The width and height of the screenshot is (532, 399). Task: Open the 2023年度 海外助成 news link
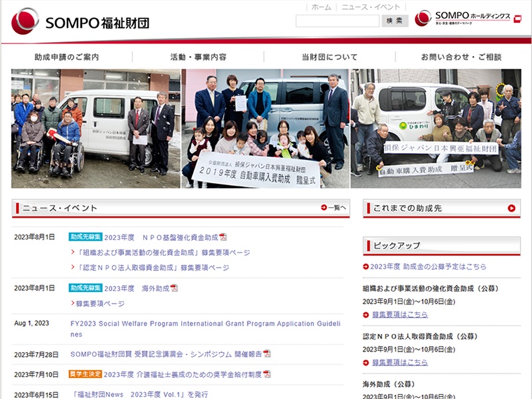pos(137,289)
